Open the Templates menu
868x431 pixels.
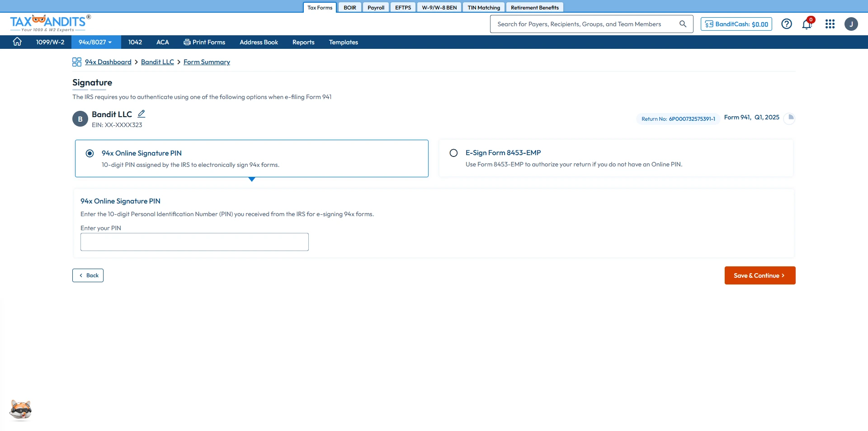pyautogui.click(x=344, y=42)
